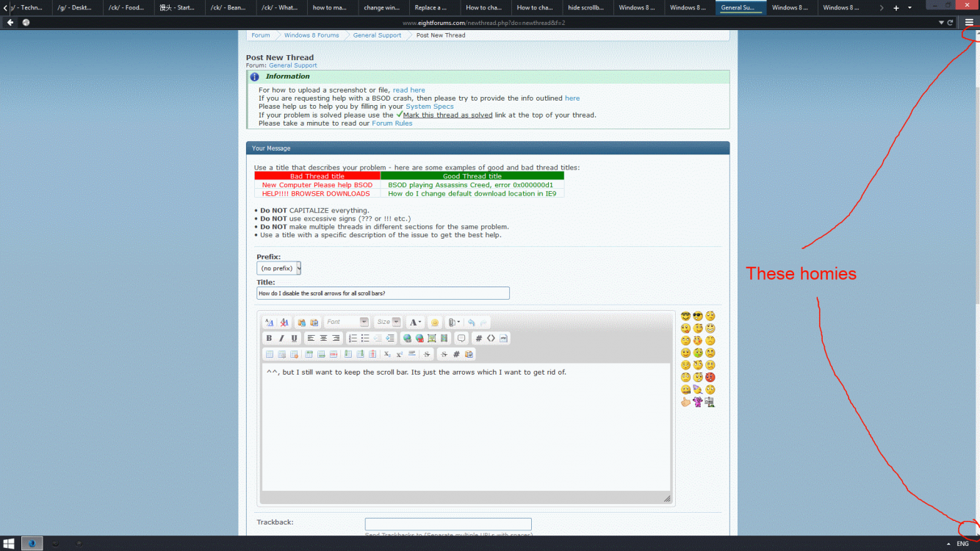Align message text right
Image resolution: width=980 pixels, height=551 pixels.
click(336, 338)
